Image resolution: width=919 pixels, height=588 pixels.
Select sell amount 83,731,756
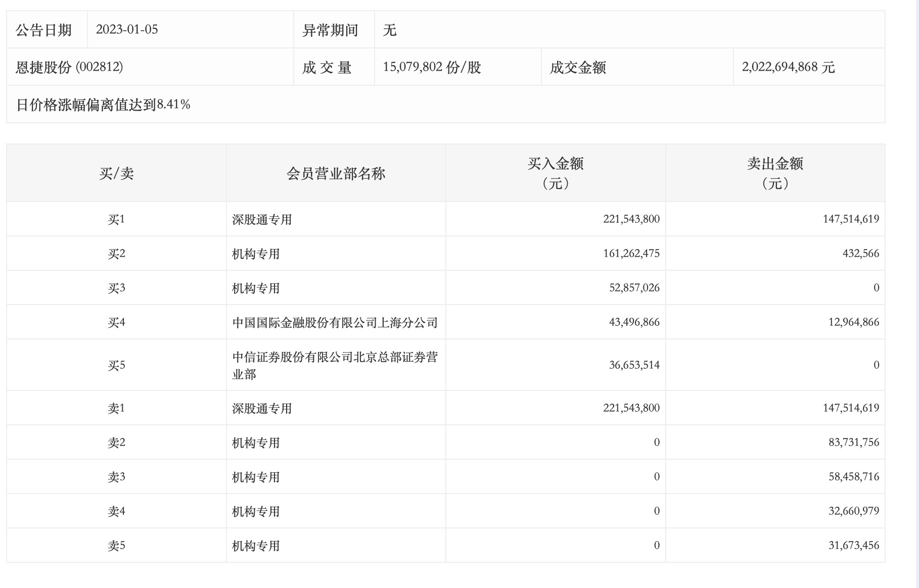[854, 442]
